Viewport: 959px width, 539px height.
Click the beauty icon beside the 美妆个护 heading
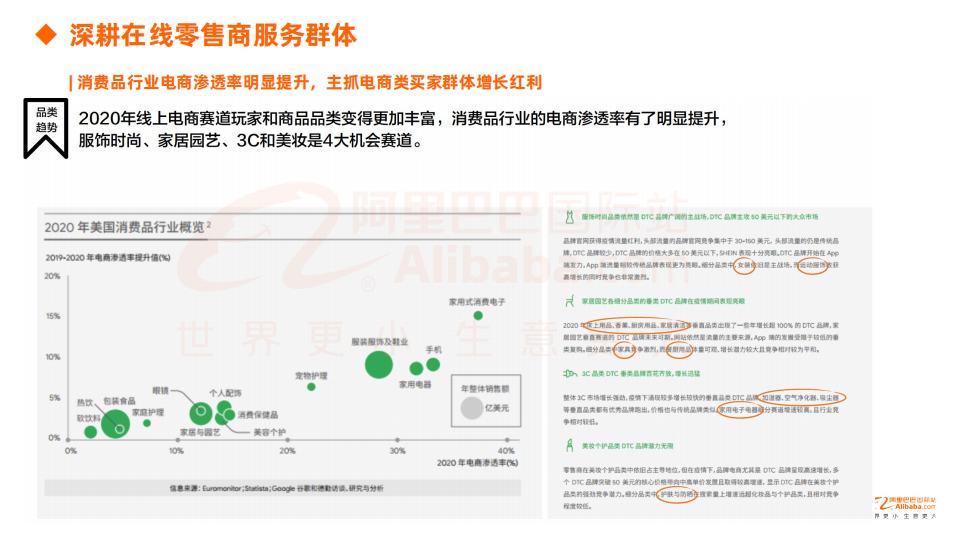click(x=569, y=445)
